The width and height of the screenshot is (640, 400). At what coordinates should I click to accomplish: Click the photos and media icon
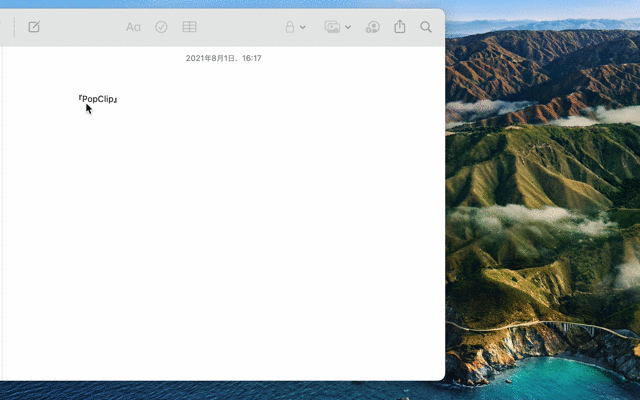point(332,27)
